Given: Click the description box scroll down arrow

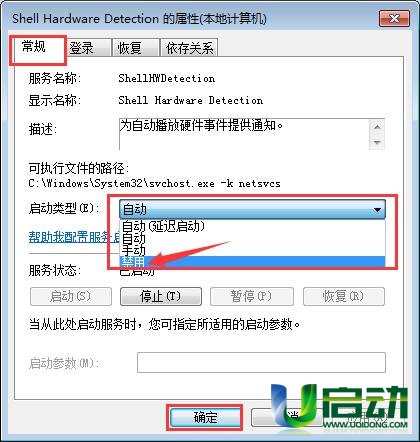Looking at the screenshot, I should tap(377, 143).
